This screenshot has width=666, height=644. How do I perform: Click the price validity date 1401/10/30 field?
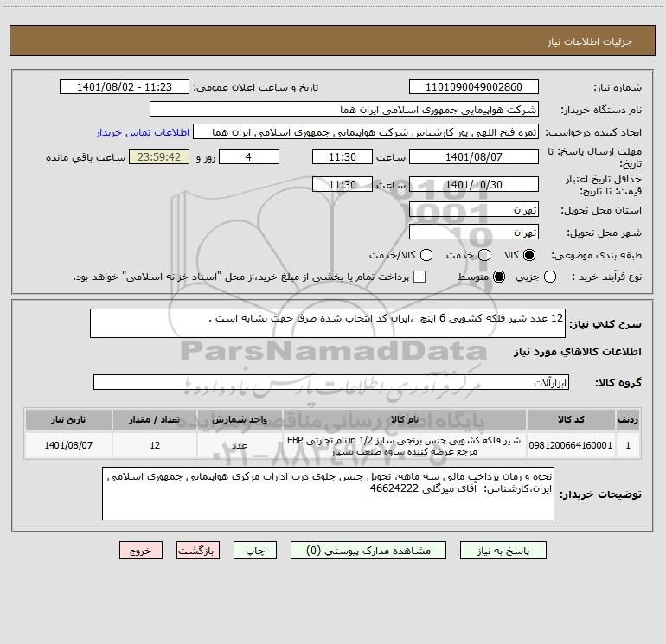coord(474,184)
